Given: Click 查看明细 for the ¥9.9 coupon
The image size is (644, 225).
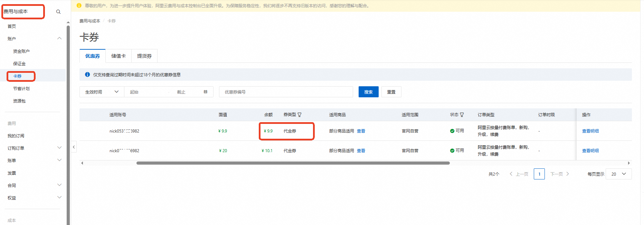Looking at the screenshot, I should click(x=590, y=131).
